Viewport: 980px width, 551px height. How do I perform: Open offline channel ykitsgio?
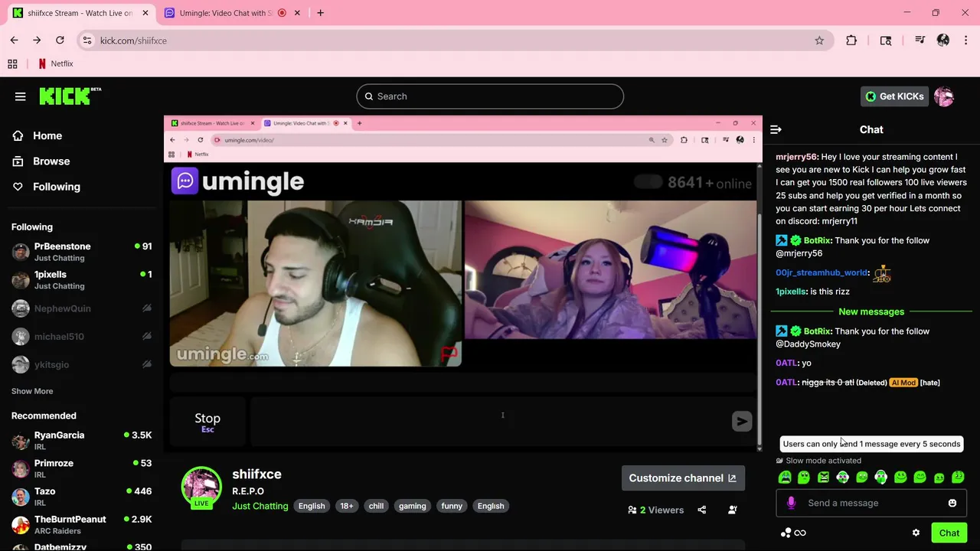pos(81,364)
